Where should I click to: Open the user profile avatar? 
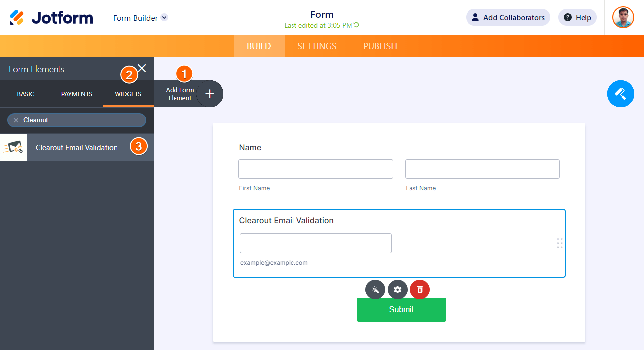623,17
